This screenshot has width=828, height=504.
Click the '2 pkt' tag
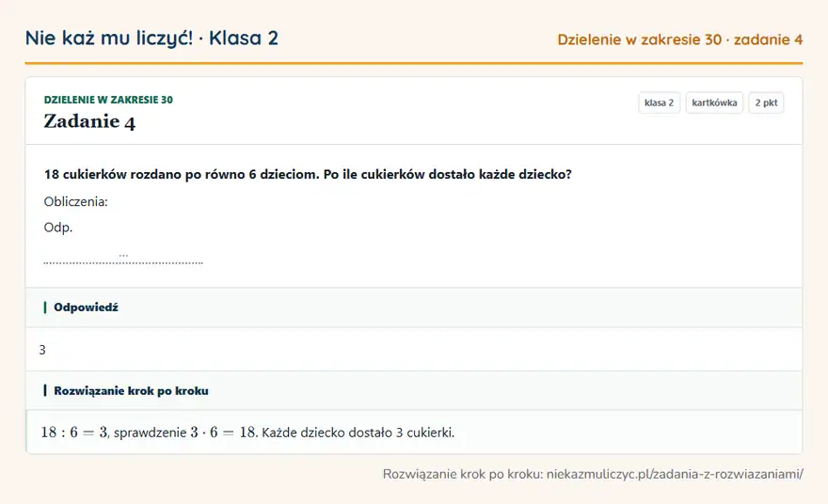coord(766,102)
